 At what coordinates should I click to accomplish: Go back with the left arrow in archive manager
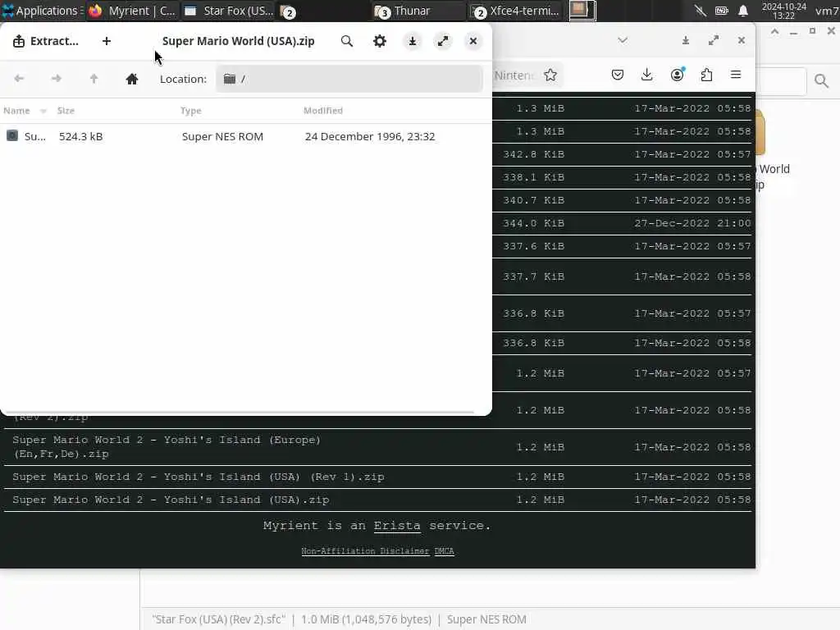pyautogui.click(x=20, y=79)
